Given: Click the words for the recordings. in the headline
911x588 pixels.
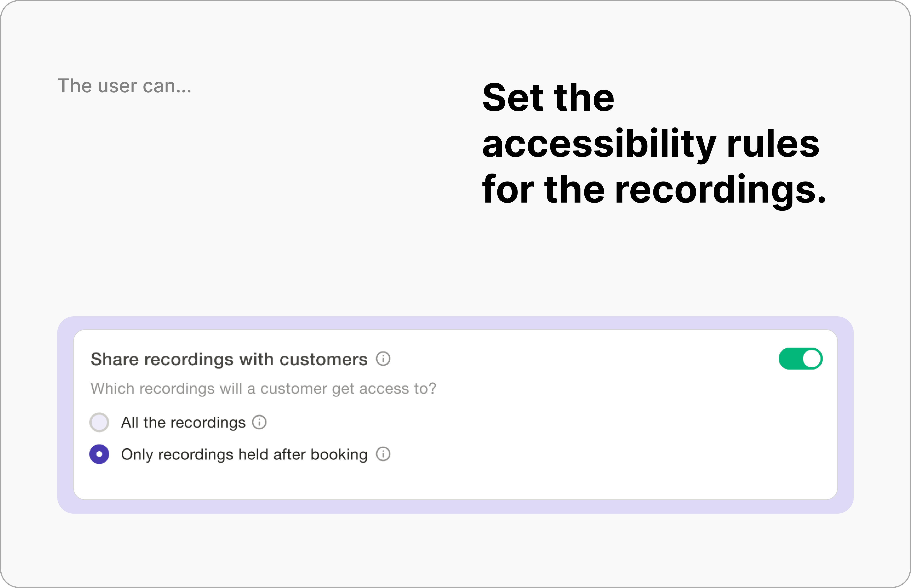Looking at the screenshot, I should tap(654, 189).
